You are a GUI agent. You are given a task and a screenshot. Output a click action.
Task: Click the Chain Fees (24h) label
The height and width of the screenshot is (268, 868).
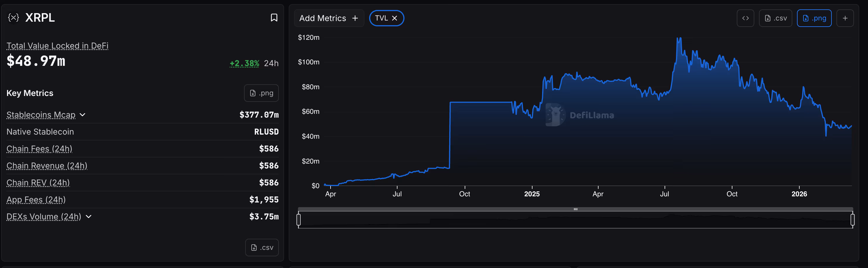pyautogui.click(x=39, y=149)
